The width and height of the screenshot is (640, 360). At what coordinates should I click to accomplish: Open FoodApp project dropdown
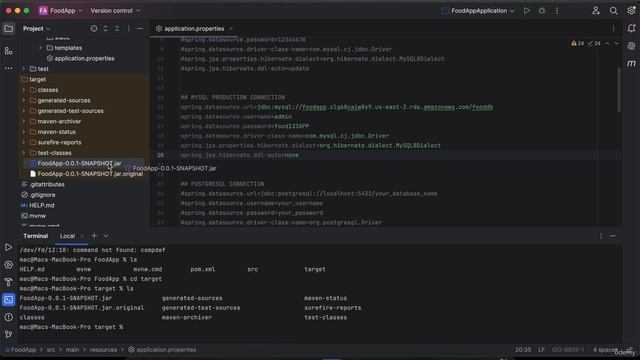[61, 11]
